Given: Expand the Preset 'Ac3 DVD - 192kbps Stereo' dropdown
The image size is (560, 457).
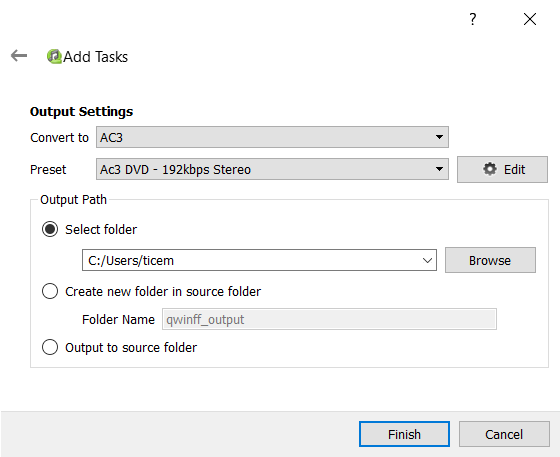Looking at the screenshot, I should pyautogui.click(x=272, y=169).
